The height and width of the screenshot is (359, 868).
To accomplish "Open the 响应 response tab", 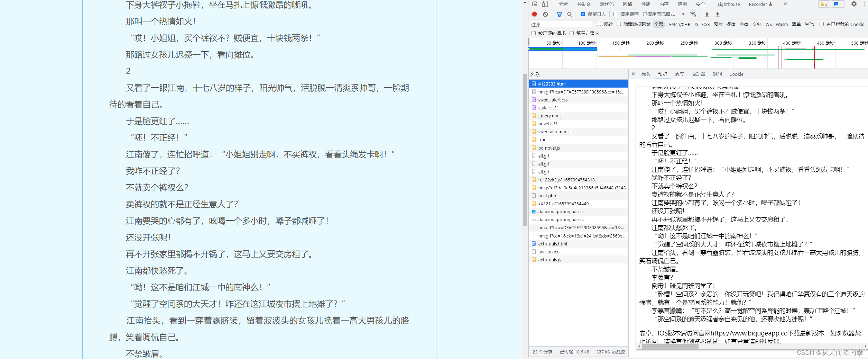I will point(679,74).
